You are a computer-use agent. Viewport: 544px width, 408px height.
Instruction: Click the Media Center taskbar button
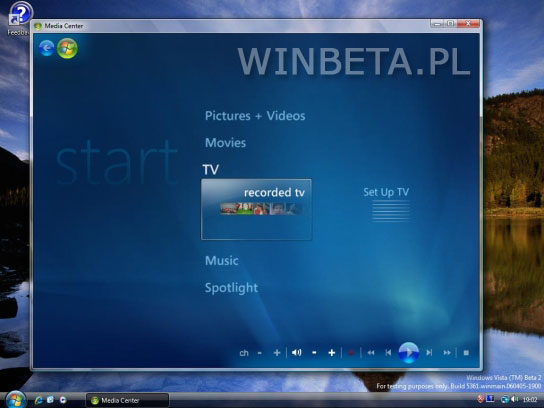127,400
